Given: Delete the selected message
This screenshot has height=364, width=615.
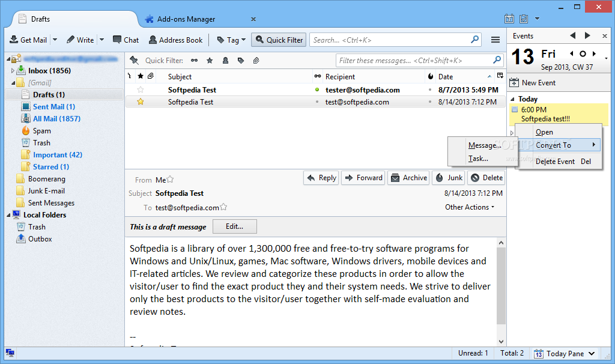Looking at the screenshot, I should pos(486,178).
